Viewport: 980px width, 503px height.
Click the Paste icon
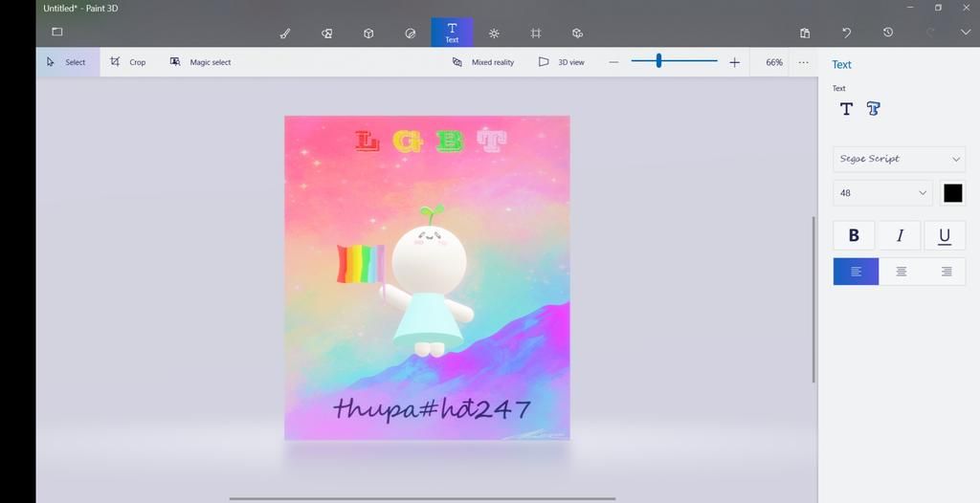click(805, 33)
